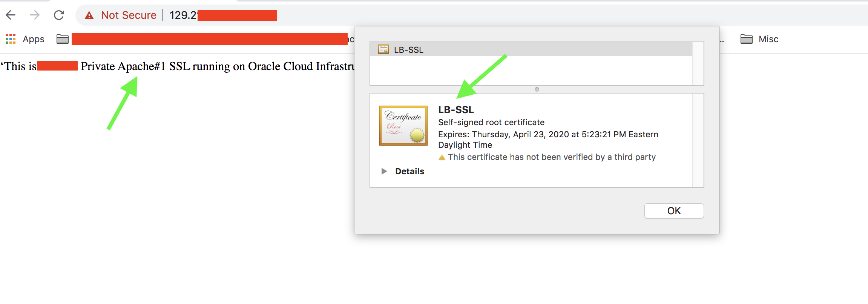This screenshot has height=304, width=868.
Task: Click the bold LB-SSL certificate title
Action: coord(456,110)
